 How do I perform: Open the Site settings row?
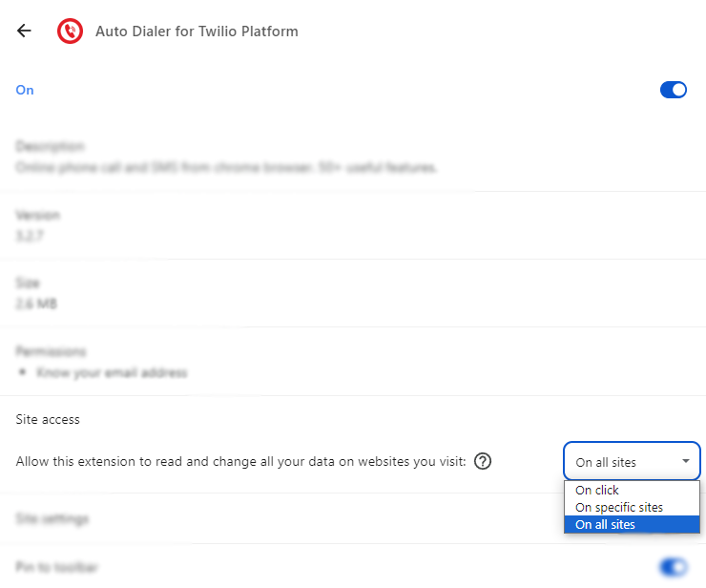click(x=52, y=519)
